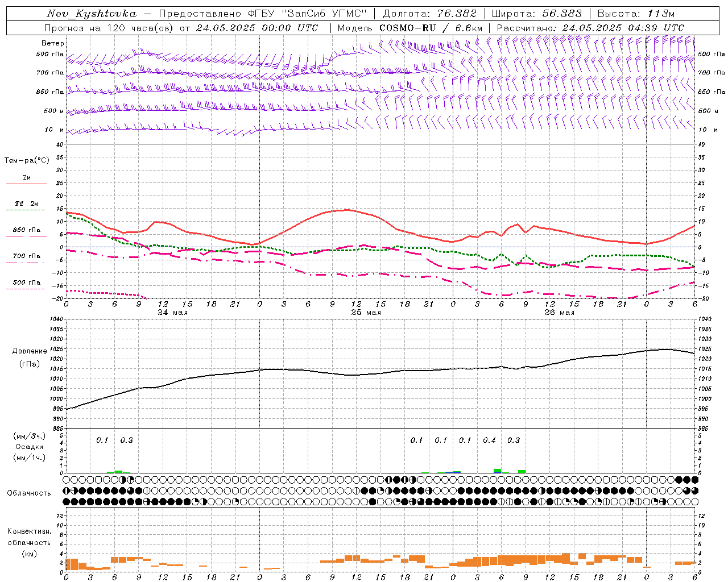The width and height of the screenshot is (728, 582).
Task: Click the Тем-ра(°C) panel label
Action: click(x=27, y=160)
